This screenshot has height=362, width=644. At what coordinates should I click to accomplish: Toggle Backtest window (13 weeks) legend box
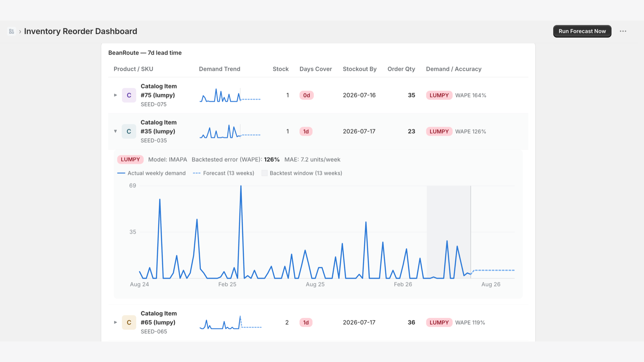(302, 173)
